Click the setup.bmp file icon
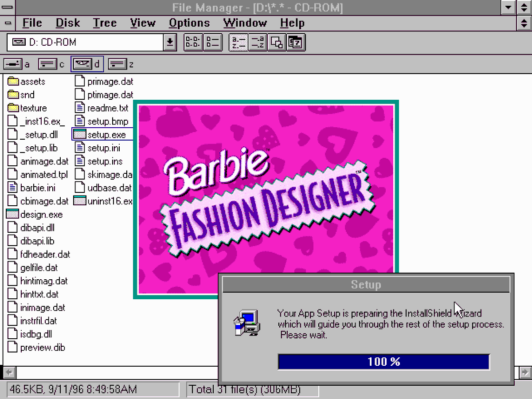The height and width of the screenshot is (399, 532). 80,121
